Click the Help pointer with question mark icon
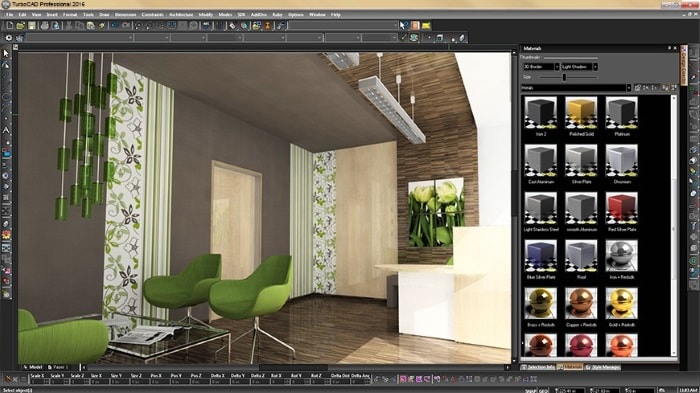Screen dimensions: 700x393 pyautogui.click(x=404, y=25)
